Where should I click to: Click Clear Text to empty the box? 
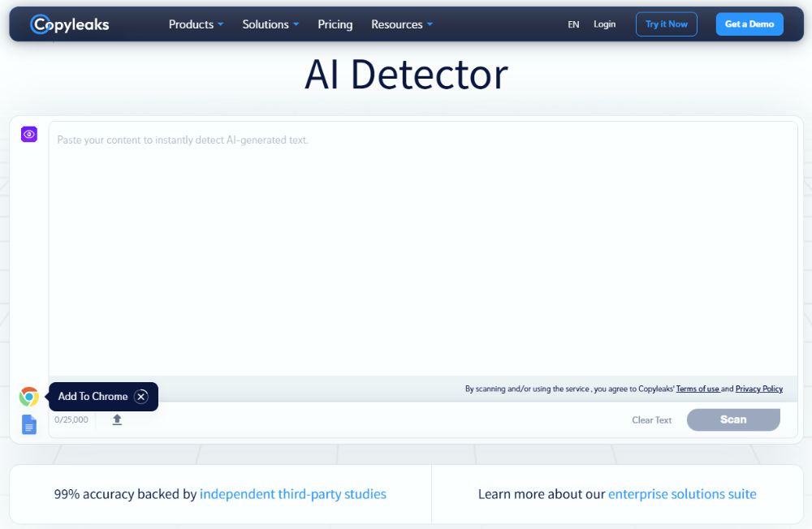click(x=652, y=420)
